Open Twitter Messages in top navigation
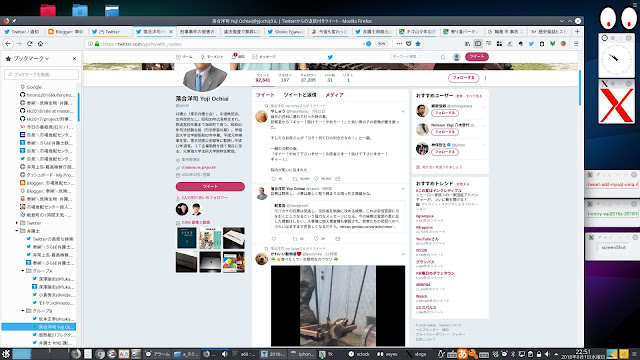Image resolution: width=640 pixels, height=360 pixels. pyautogui.click(x=264, y=57)
